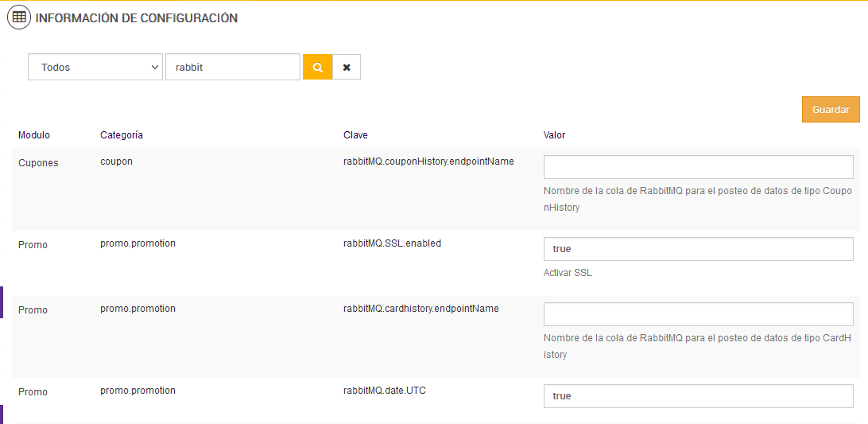Edit the rabbitMQ.SSL.enabled value field

click(x=698, y=249)
